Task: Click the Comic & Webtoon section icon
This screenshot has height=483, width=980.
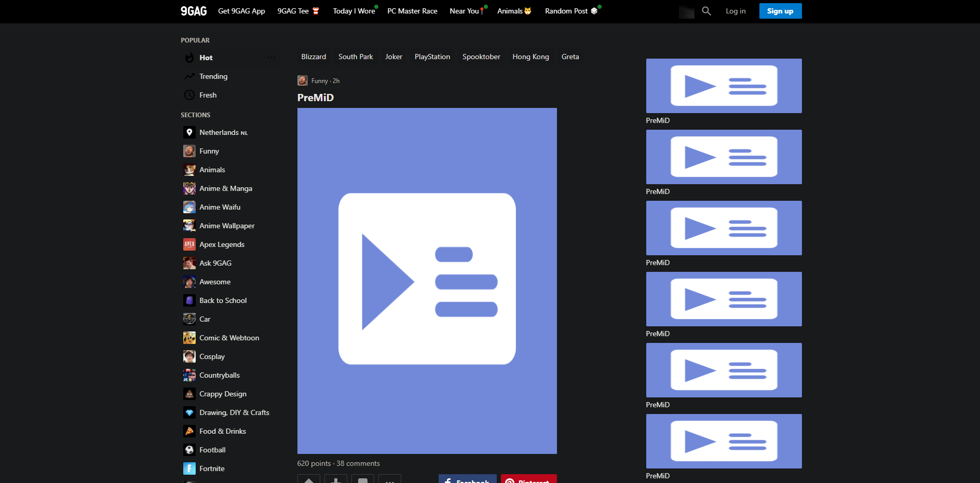Action: tap(189, 338)
